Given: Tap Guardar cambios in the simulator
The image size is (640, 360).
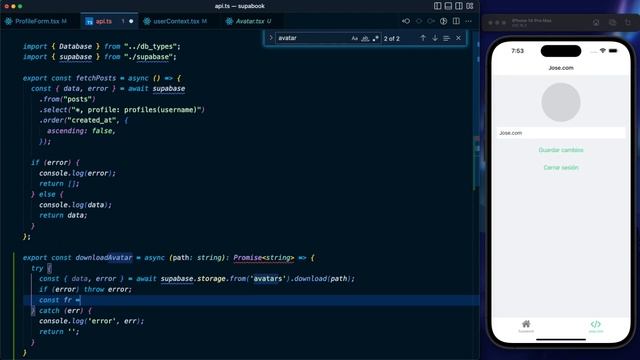Looking at the screenshot, I should [561, 150].
